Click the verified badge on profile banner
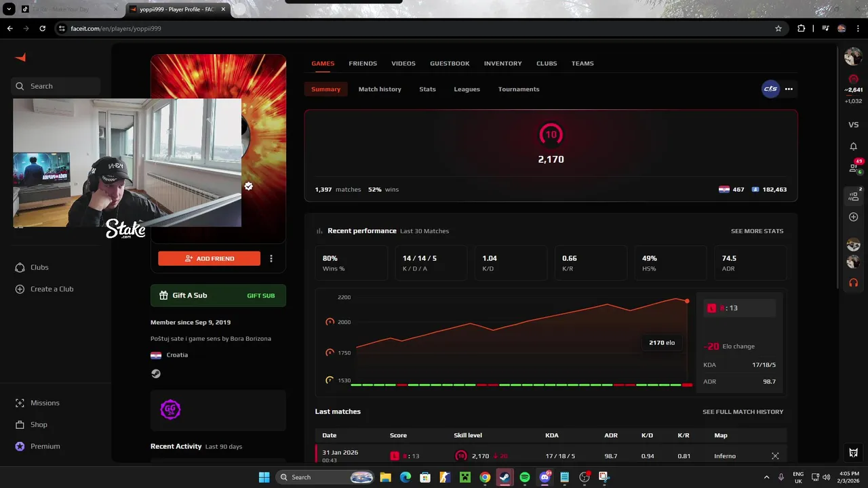This screenshot has height=488, width=868. (249, 186)
